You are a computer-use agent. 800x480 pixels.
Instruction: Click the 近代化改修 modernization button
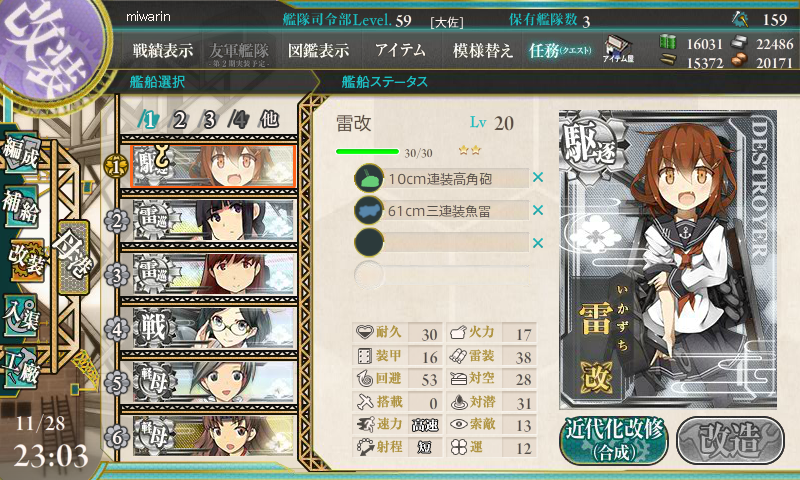pyautogui.click(x=614, y=440)
